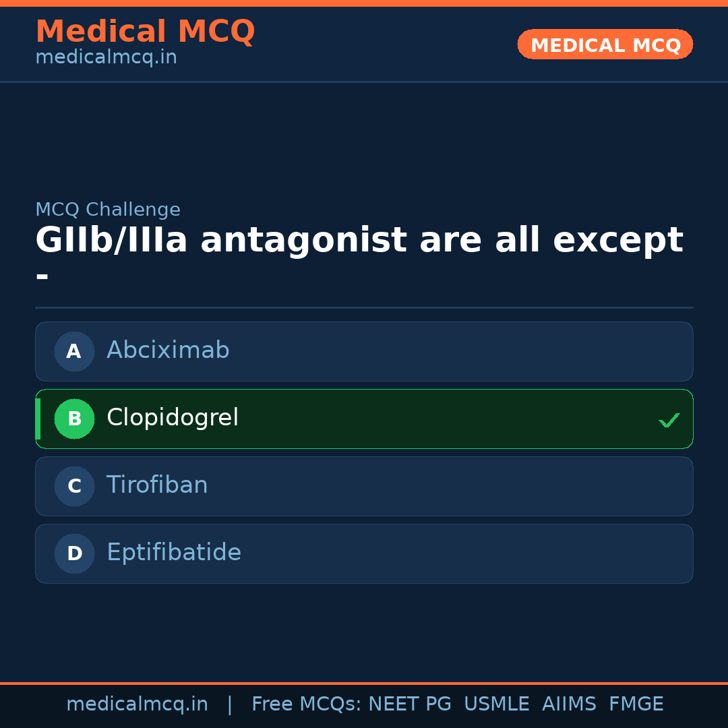Click the letter D circle icon
Viewport: 728px width, 728px height.
coord(74,553)
